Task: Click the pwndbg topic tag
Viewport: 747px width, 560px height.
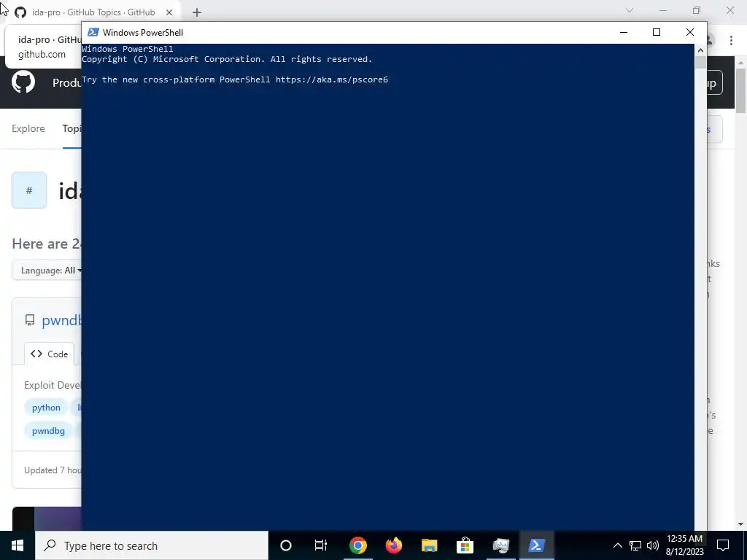Action: pyautogui.click(x=48, y=431)
